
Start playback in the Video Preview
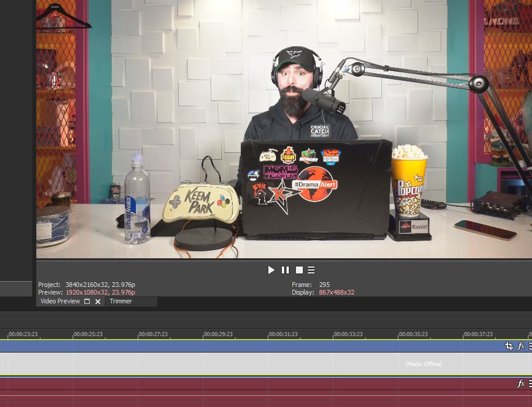tap(271, 270)
